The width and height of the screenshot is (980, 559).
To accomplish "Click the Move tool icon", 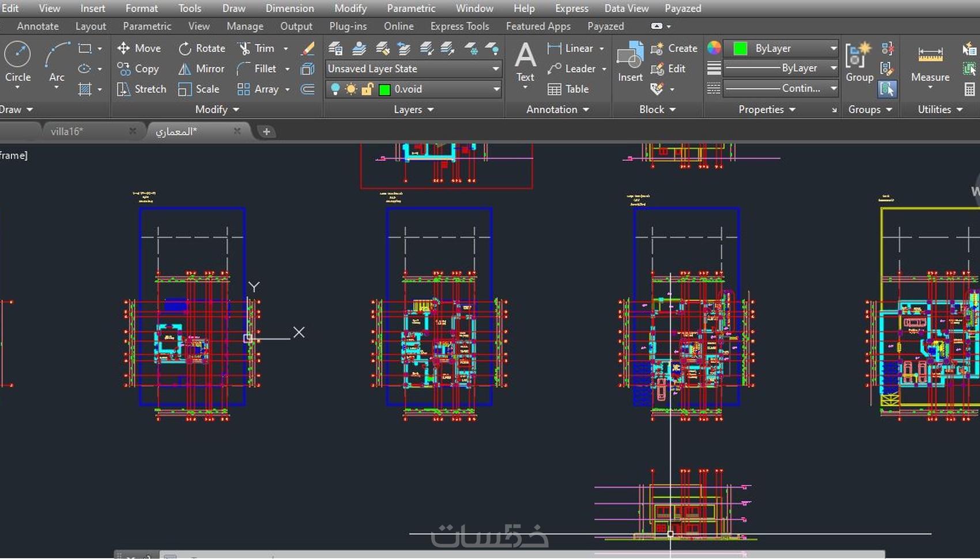I will tap(123, 48).
